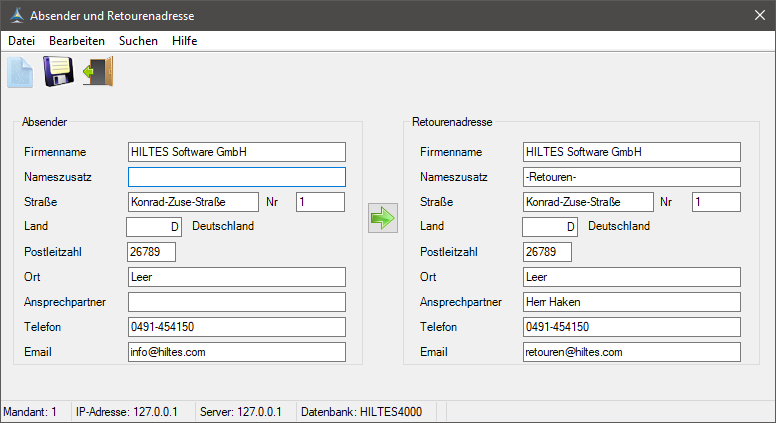The height and width of the screenshot is (423, 776).
Task: Click the new document toolbar icon
Action: 20,73
